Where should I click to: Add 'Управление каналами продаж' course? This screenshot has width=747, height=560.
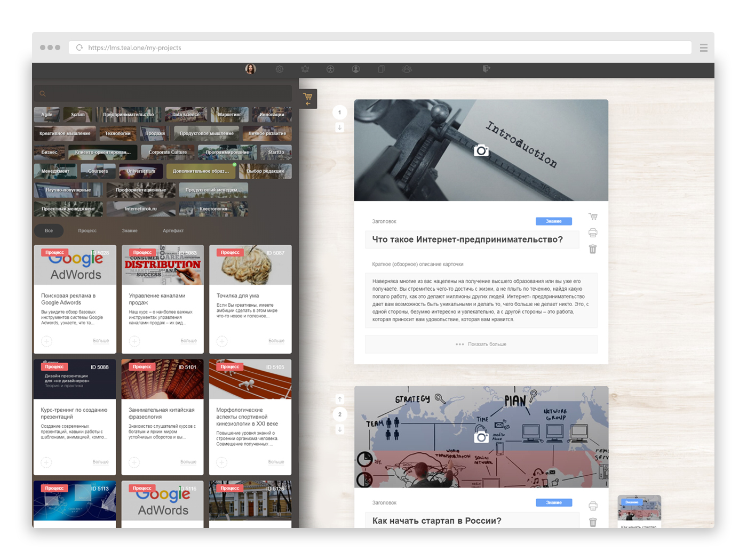134,341
